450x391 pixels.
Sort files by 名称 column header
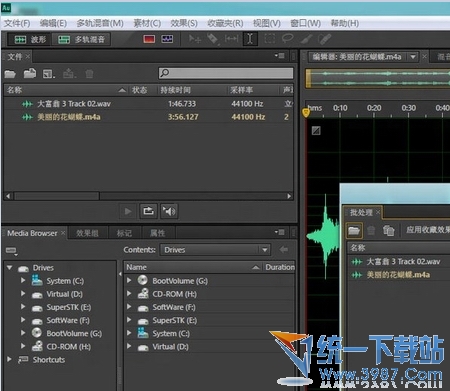[x=66, y=90]
